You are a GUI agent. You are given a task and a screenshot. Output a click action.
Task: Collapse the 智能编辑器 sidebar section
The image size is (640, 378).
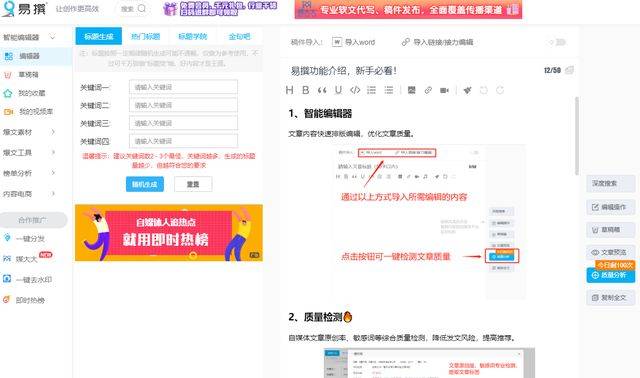pyautogui.click(x=52, y=37)
